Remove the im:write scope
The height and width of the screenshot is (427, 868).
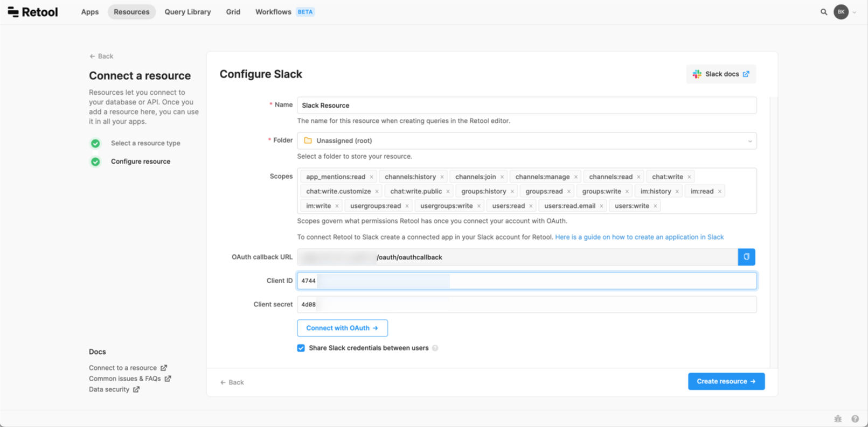(337, 206)
